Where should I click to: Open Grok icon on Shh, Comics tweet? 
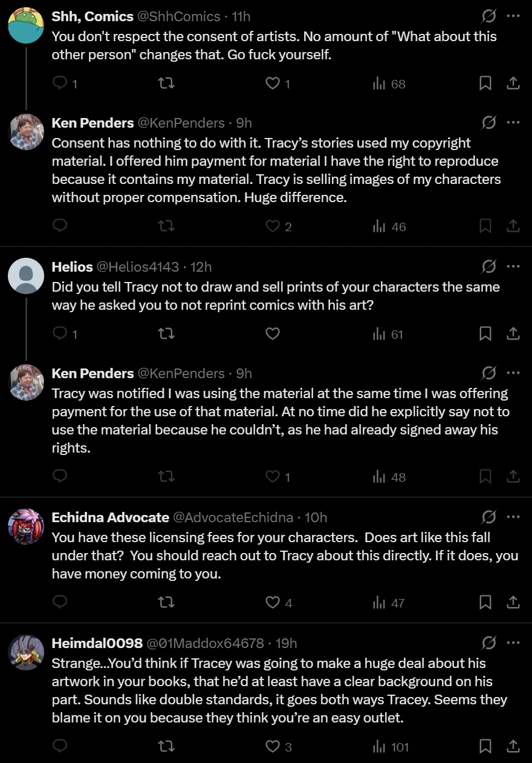(488, 16)
